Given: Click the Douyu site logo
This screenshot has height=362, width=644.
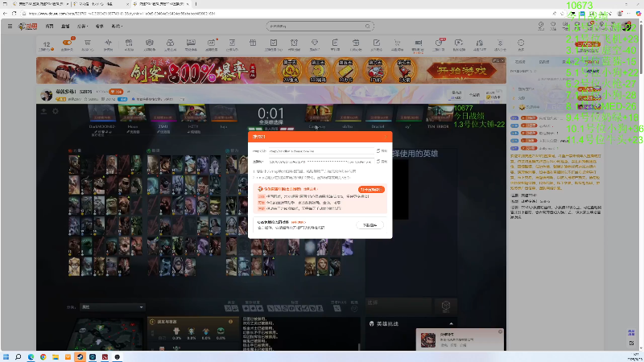Looking at the screenshot, I should (x=27, y=27).
